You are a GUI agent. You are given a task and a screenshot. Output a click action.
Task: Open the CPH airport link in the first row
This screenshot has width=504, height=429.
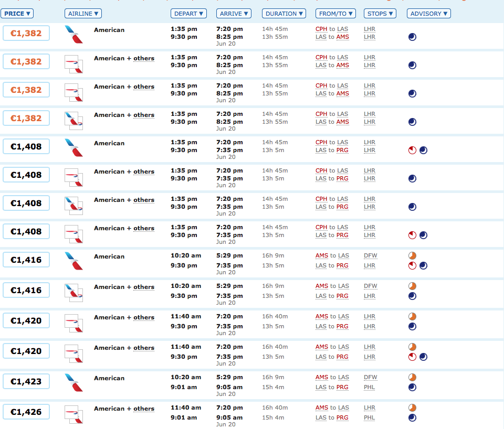point(321,30)
